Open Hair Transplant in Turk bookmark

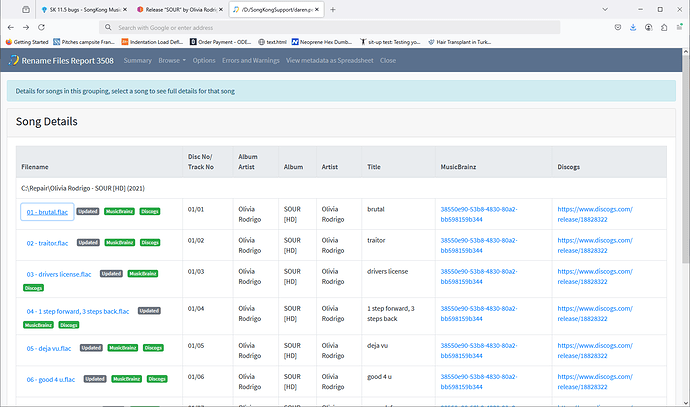point(459,42)
